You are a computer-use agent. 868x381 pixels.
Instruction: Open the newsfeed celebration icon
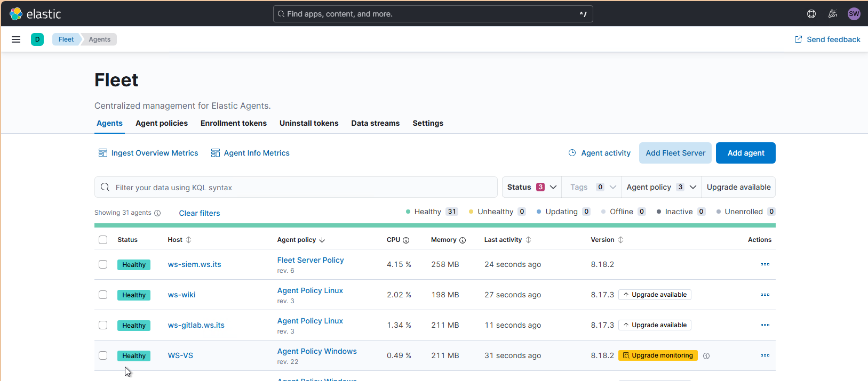[833, 14]
